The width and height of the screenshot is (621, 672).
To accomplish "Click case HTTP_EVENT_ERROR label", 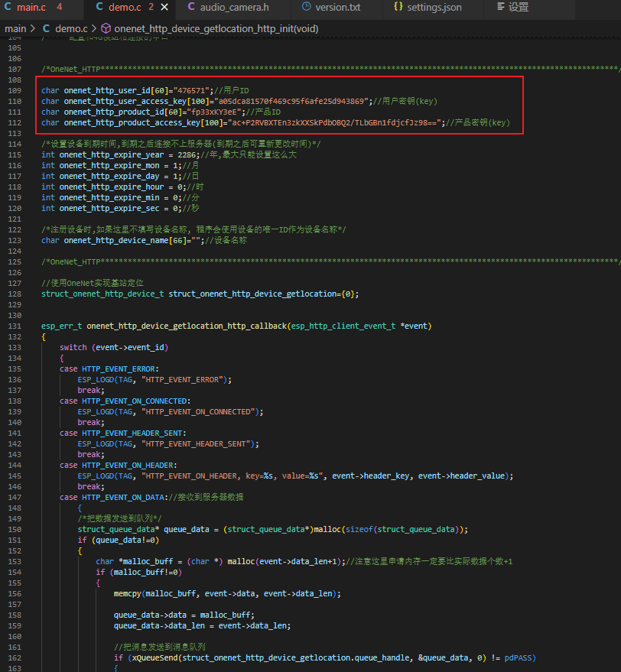I will (x=109, y=369).
